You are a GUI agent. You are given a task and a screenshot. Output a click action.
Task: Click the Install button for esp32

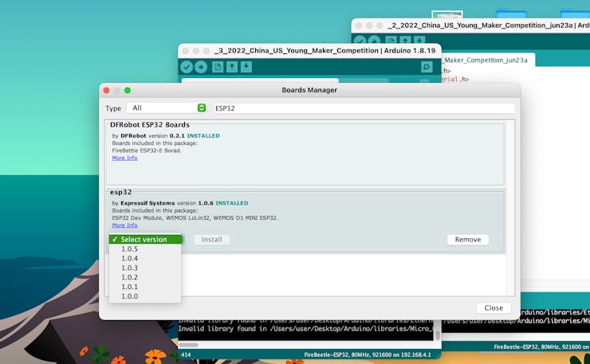(212, 240)
